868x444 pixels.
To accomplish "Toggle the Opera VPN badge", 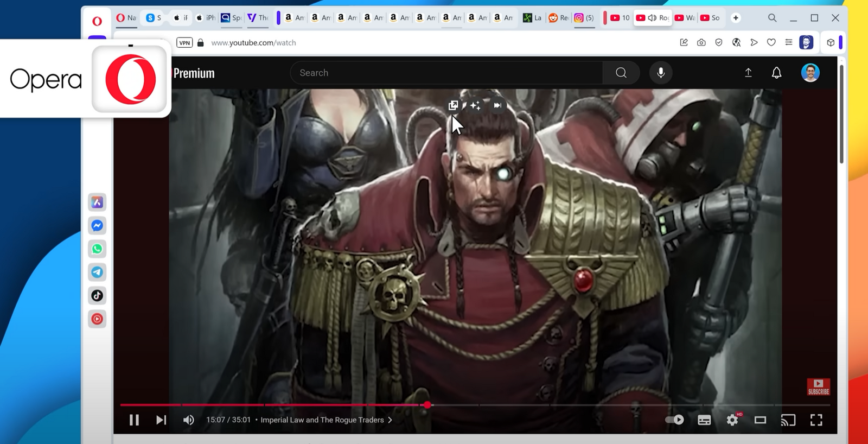I will point(184,42).
